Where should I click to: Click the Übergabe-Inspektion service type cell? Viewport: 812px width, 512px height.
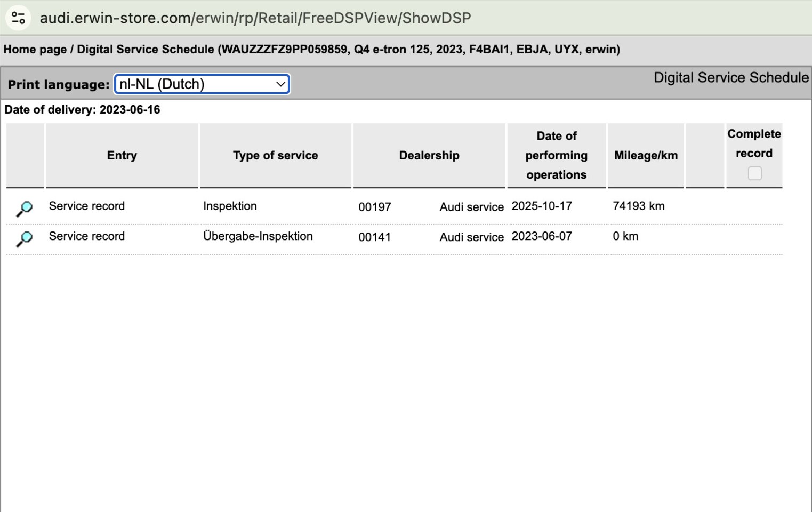(x=258, y=236)
